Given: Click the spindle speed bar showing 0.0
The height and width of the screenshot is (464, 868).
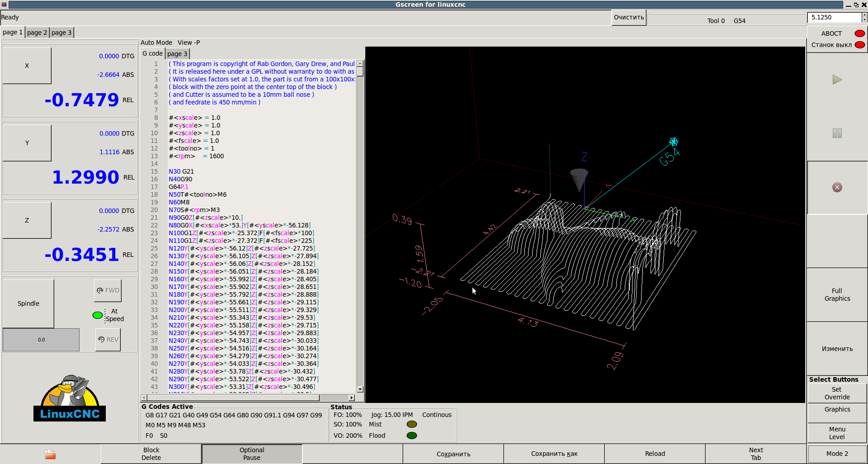Looking at the screenshot, I should (41, 340).
